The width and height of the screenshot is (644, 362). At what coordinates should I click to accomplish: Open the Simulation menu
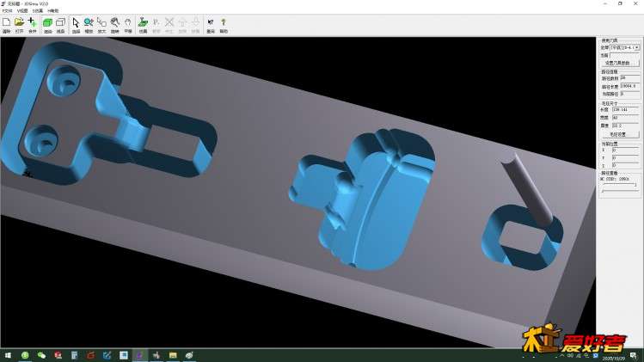[37, 10]
